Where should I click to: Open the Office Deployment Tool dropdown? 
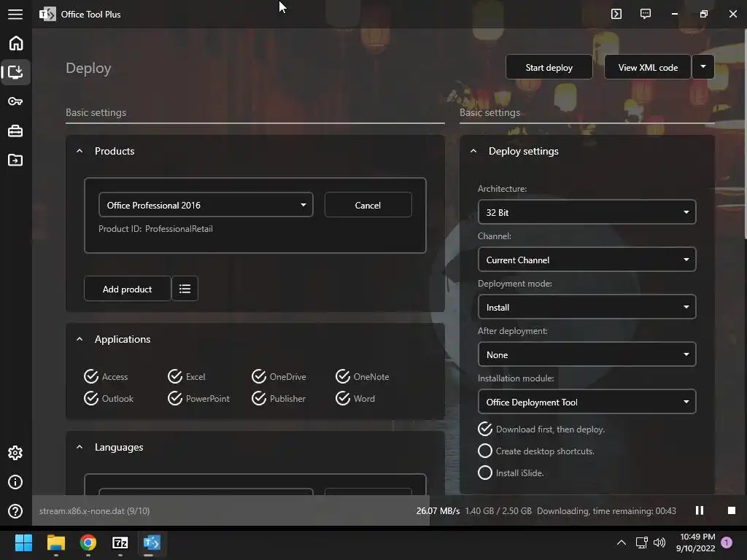pyautogui.click(x=587, y=402)
